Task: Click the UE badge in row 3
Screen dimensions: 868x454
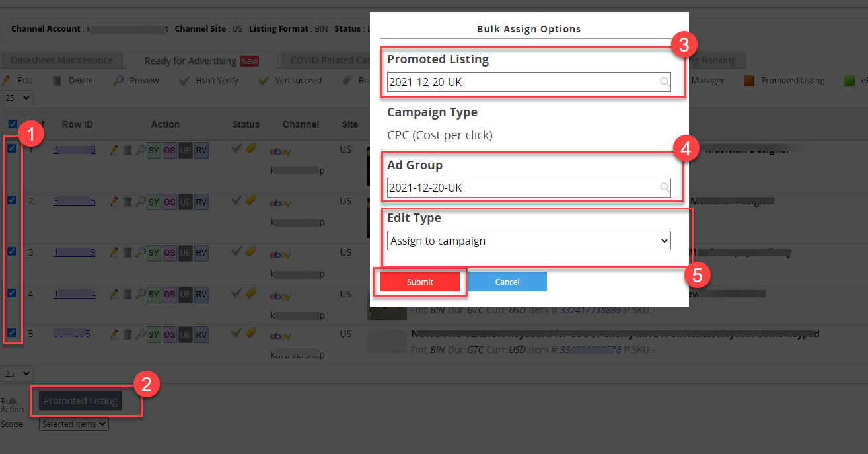Action: (x=186, y=253)
